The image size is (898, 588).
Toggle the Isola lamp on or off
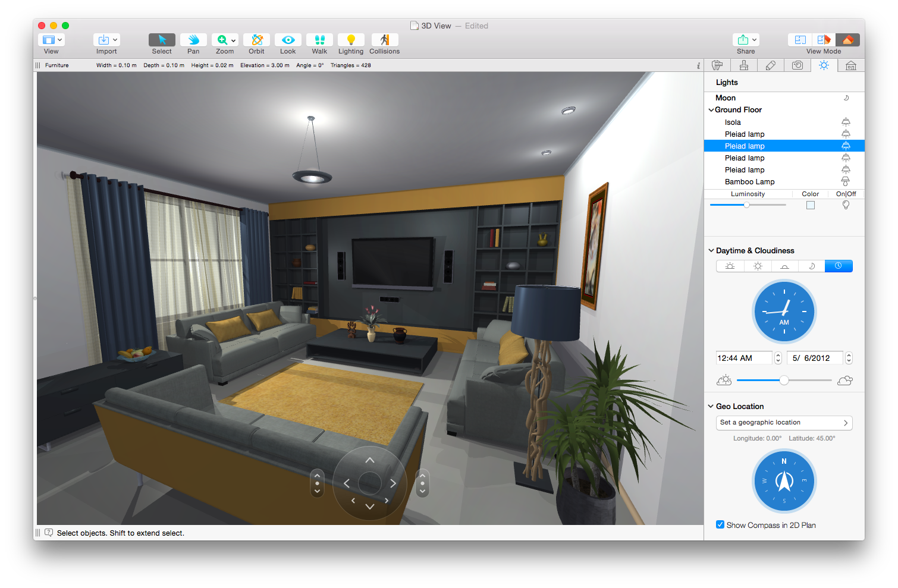845,122
